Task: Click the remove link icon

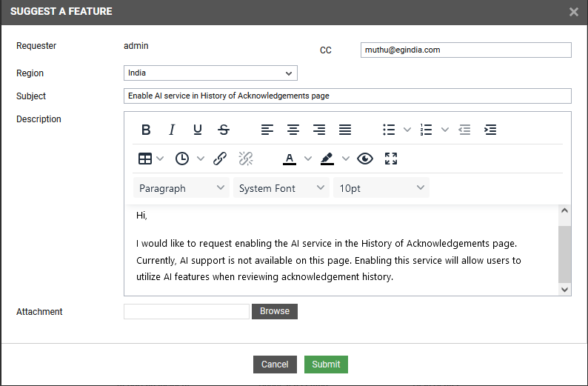Action: pyautogui.click(x=246, y=159)
